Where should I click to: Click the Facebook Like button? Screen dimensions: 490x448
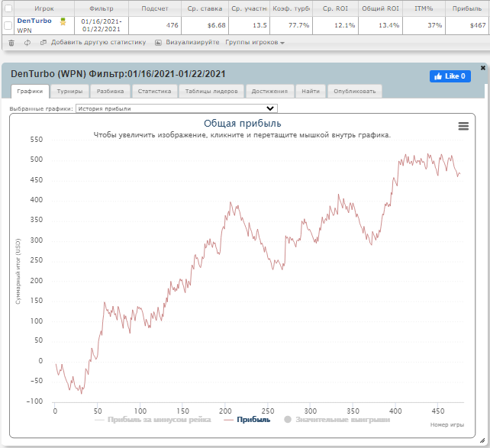point(450,76)
